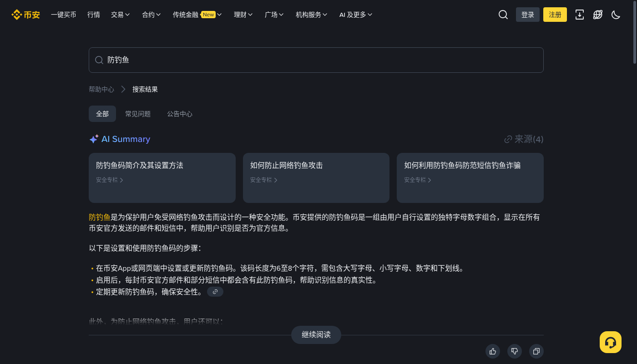Viewport: 637px width, 364px height.
Task: Open card 如何利用防钓鱼码防范短信钓鱼诈骗
Action: (470, 178)
